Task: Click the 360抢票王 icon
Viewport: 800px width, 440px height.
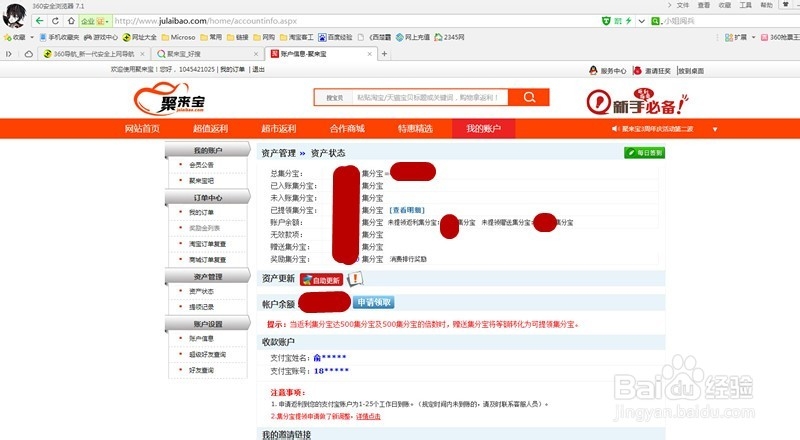Action: pos(764,37)
